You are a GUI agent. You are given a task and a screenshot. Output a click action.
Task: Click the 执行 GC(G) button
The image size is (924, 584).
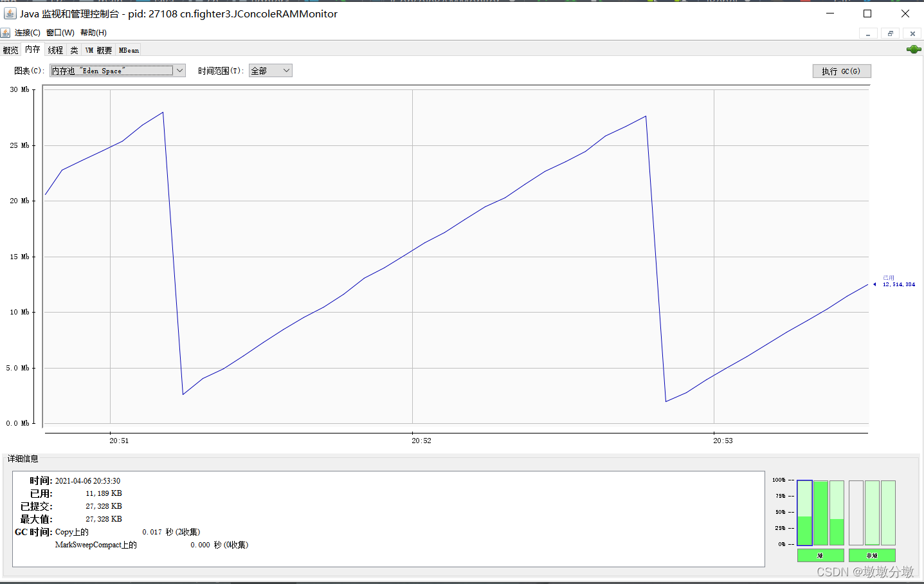(x=841, y=71)
